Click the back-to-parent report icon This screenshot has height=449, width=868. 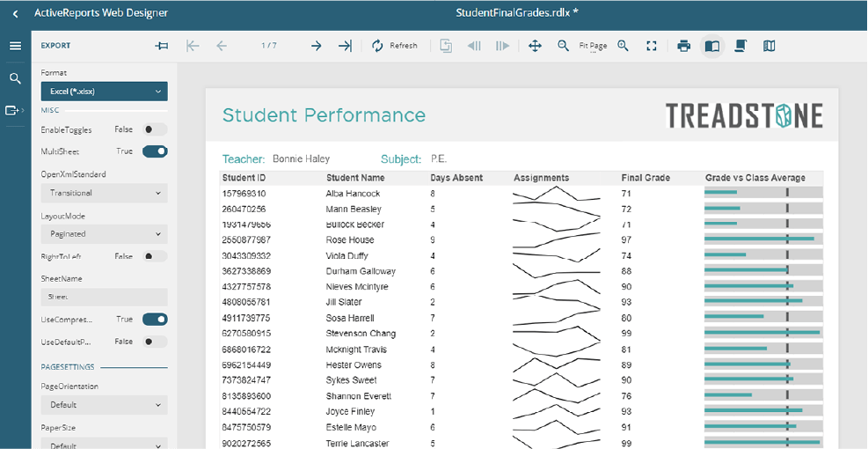coord(446,46)
